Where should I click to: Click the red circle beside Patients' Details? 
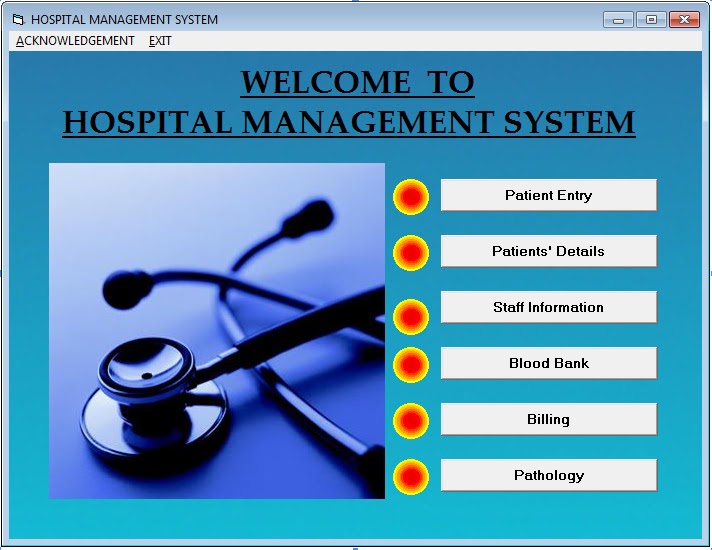pyautogui.click(x=411, y=253)
